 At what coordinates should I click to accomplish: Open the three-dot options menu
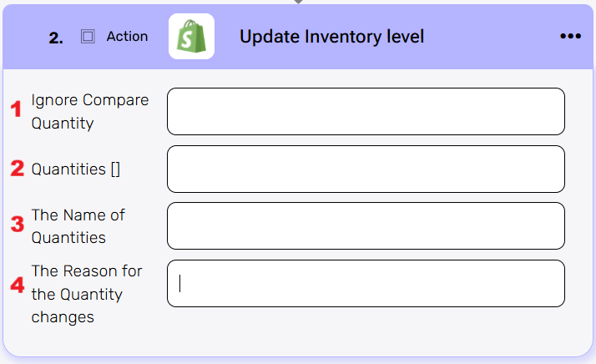pyautogui.click(x=570, y=37)
